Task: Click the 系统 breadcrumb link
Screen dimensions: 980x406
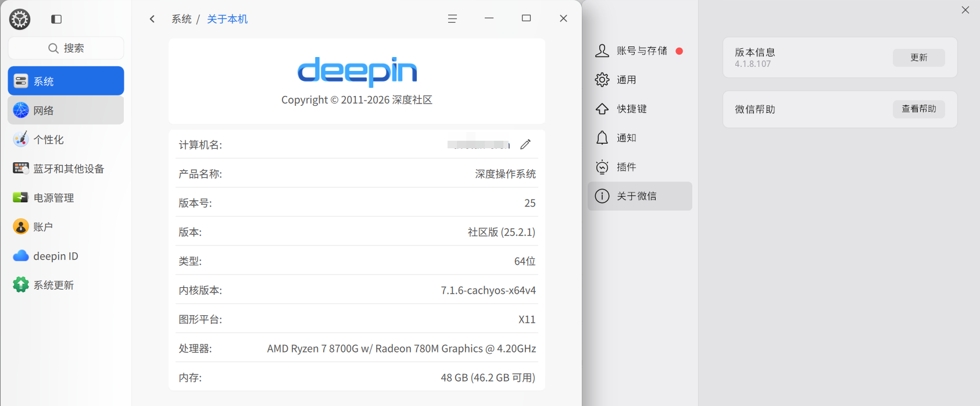Action: (181, 19)
